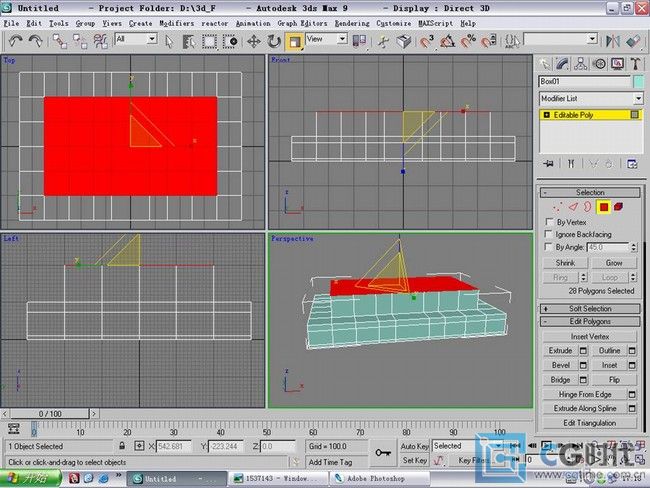Click the Use Pivot Point Center icon
The width and height of the screenshot is (650, 488).
point(359,41)
